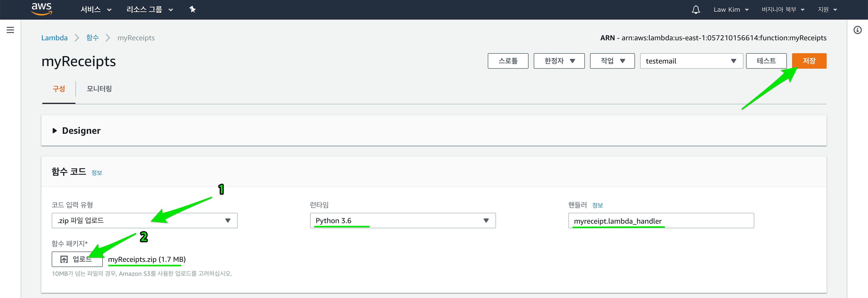Click the upload icon in 업로드 button
Screen dimensions: 868x298
click(x=64, y=259)
